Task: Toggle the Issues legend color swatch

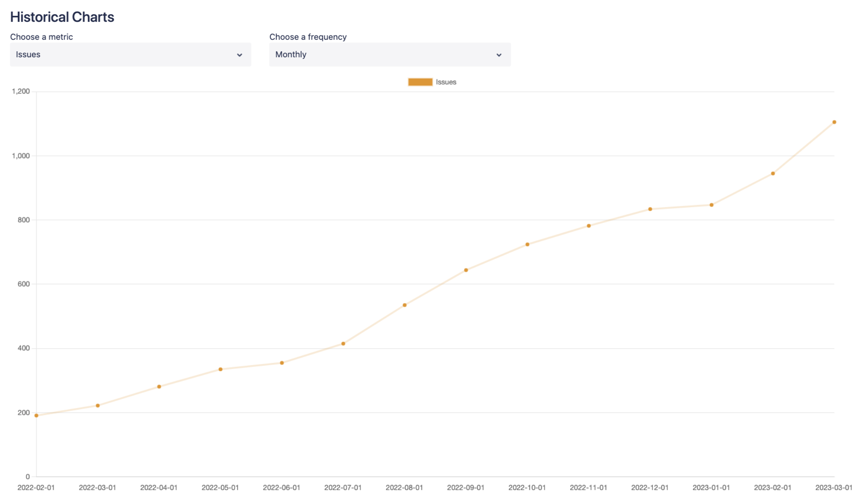Action: pyautogui.click(x=420, y=82)
